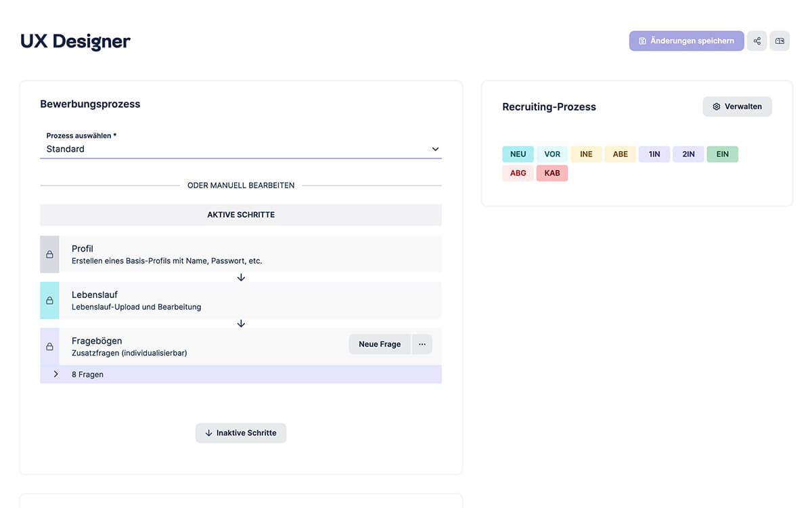Click the gear icon on the Verwalten button
The width and height of the screenshot is (812, 508).
(x=716, y=106)
